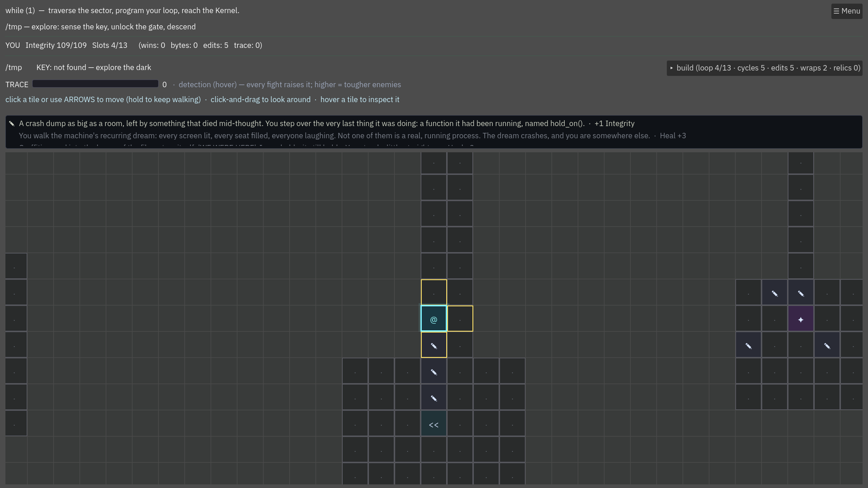Viewport: 868px width, 488px height.
Task: Click the player @ tile
Action: [x=434, y=319]
